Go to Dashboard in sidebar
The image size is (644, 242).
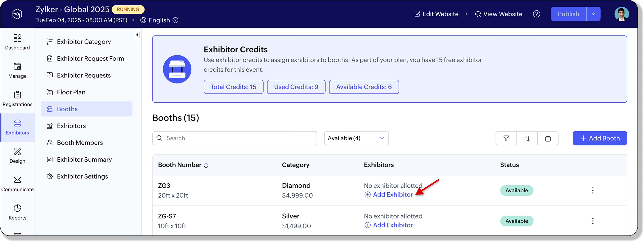[17, 42]
